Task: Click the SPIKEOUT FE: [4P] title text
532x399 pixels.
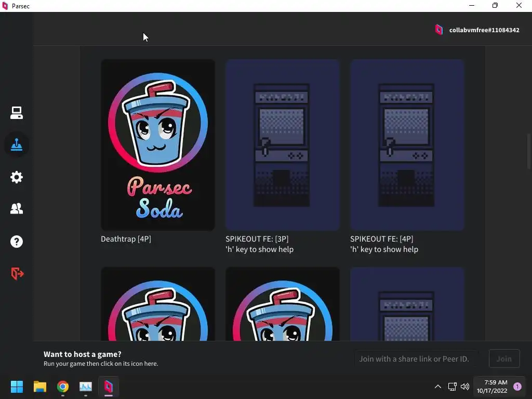Action: (x=382, y=239)
